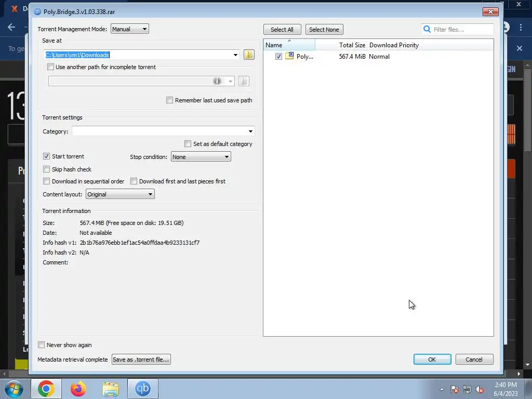The width and height of the screenshot is (532, 399).
Task: Click the browser horizontal scrollbar right arrow
Action: click(x=519, y=374)
